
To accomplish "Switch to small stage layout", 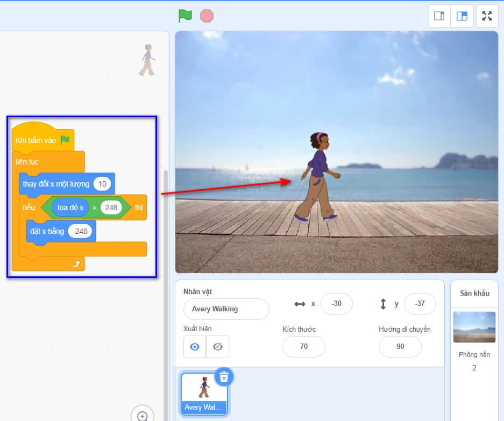I will [x=439, y=16].
